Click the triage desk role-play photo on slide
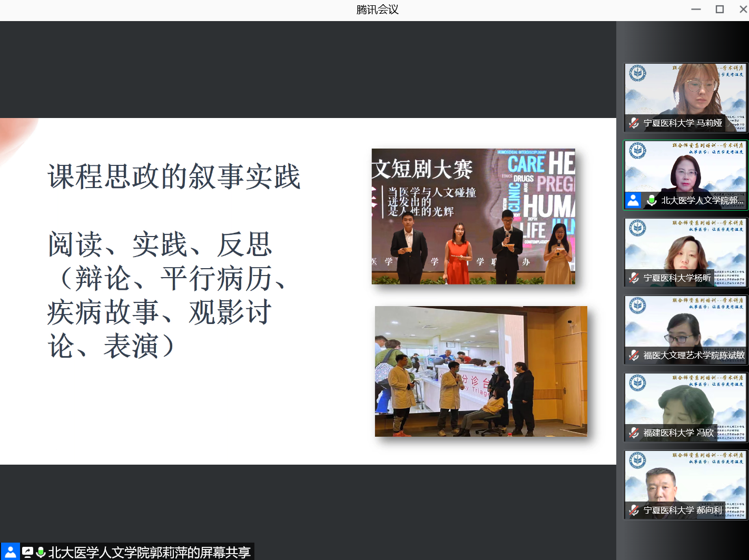749x560 pixels. click(481, 371)
